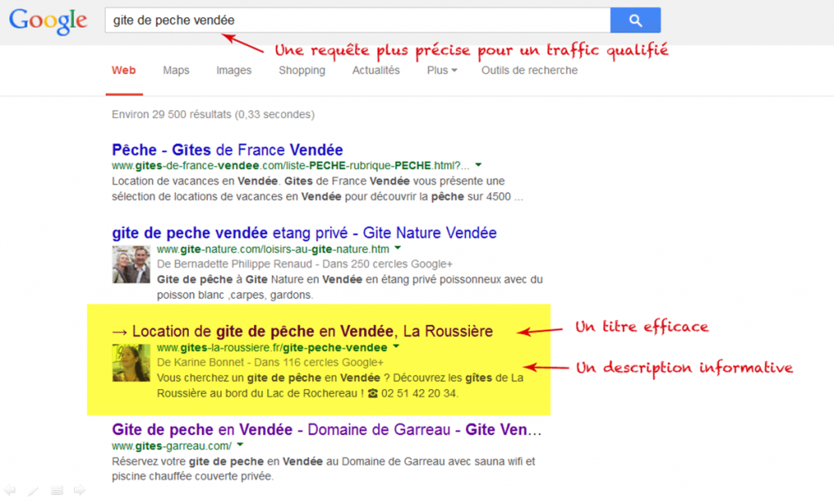
Task: Open 'gite de peche vendée etang privé' result
Action: point(304,233)
